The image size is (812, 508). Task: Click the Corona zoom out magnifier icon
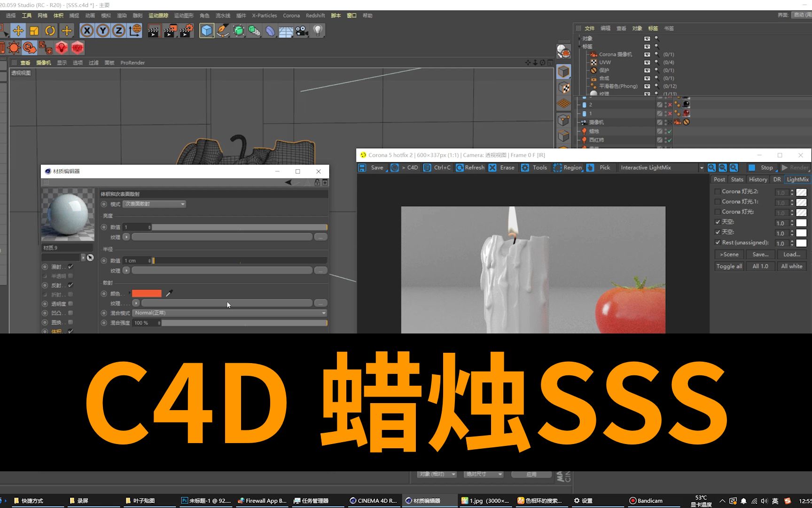point(723,167)
